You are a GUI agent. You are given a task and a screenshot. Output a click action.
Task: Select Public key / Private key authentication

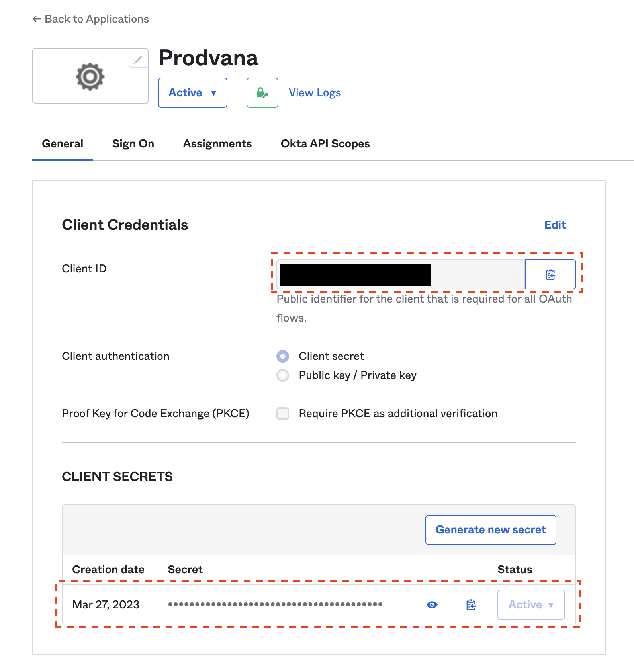tap(283, 375)
